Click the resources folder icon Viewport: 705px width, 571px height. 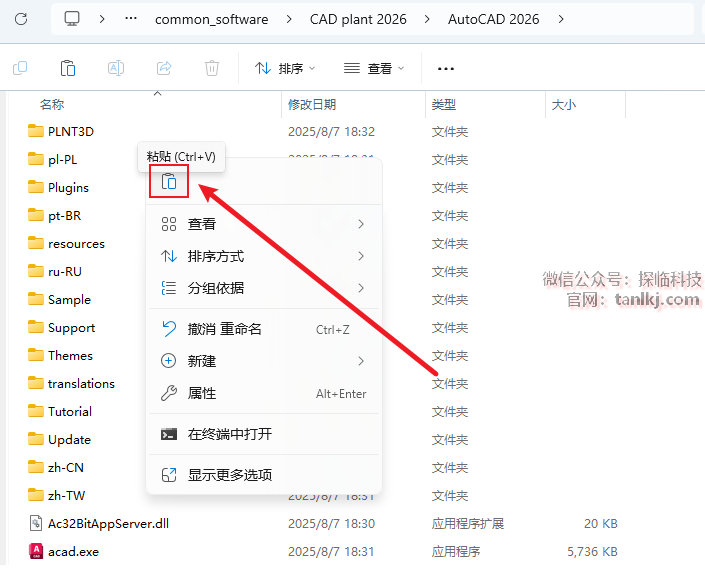tap(36, 243)
